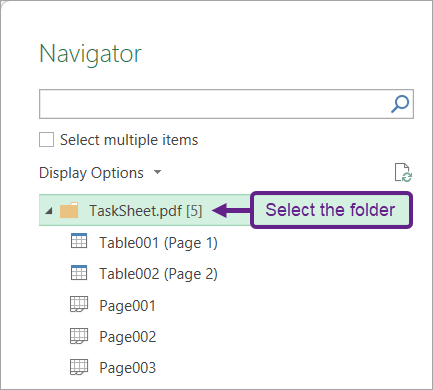Open the Display Options dropdown arrow
Screen dimensions: 433x390
coord(157,172)
